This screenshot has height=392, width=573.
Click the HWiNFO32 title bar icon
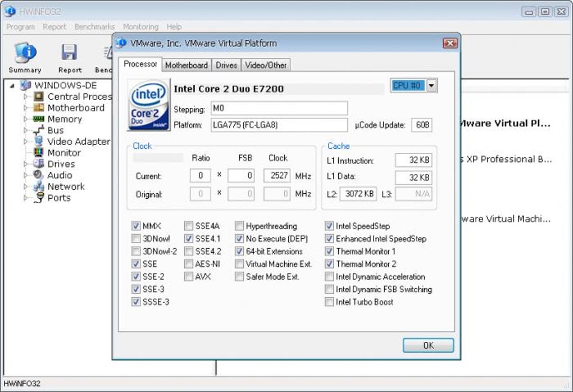click(x=10, y=11)
